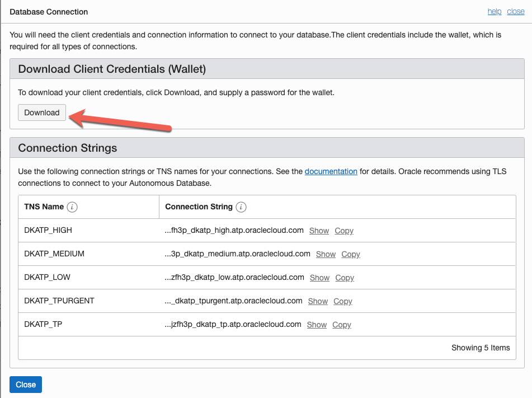Click the Connection String info icon
The image size is (532, 398).
(241, 207)
